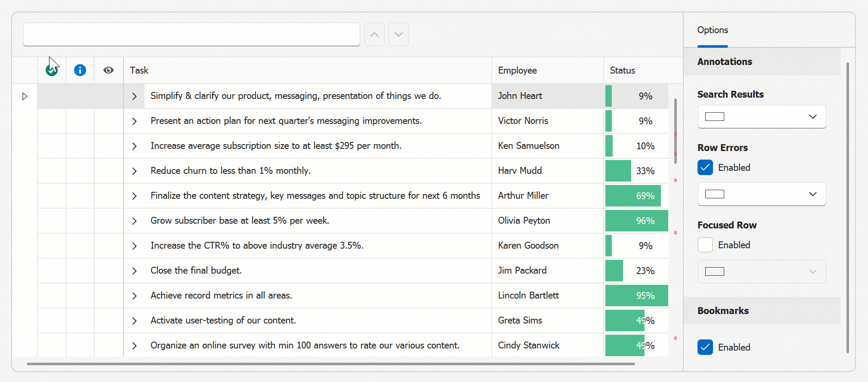Uncheck the Bookmarks Enabled checkbox
This screenshot has width=868, height=382.
coord(705,347)
